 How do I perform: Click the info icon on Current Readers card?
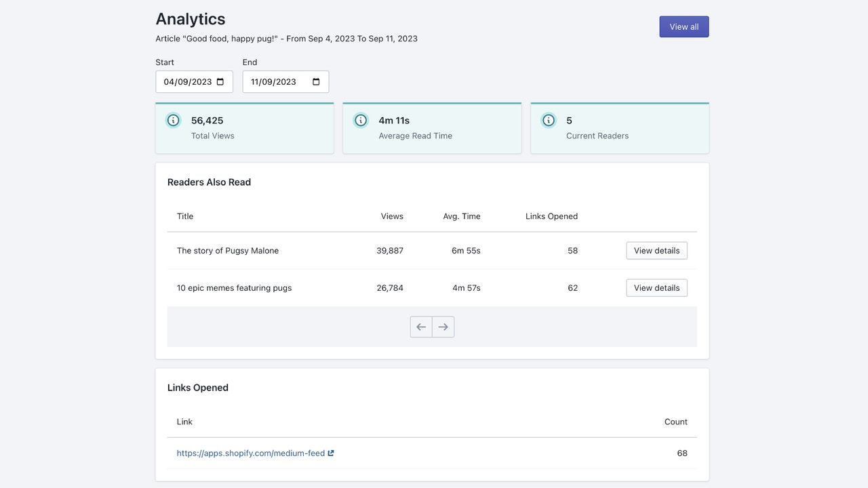(549, 120)
